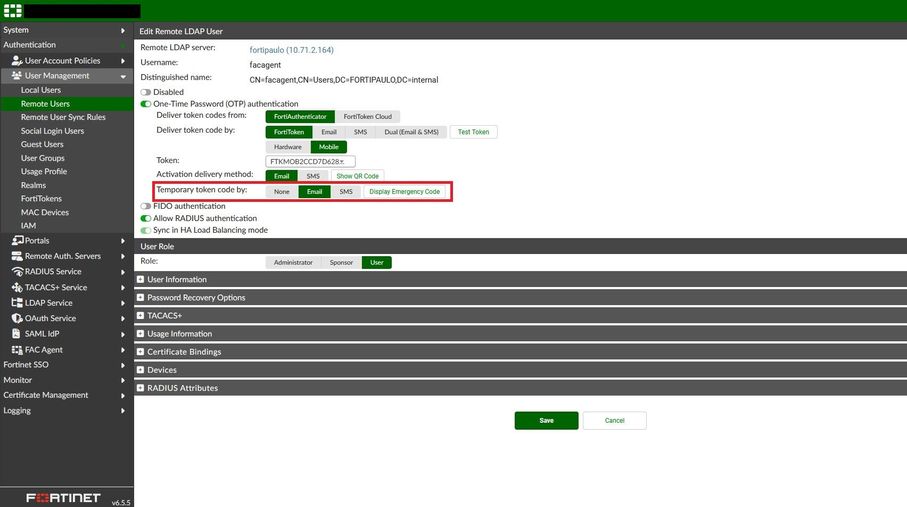Click the RADIUS Service wifi icon
The width and height of the screenshot is (907, 507).
pos(17,271)
